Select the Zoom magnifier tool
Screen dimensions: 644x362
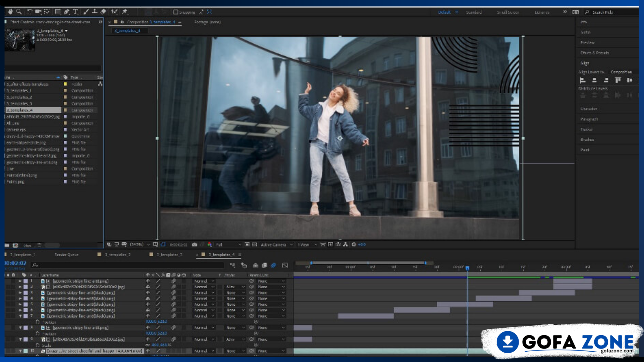[19, 12]
